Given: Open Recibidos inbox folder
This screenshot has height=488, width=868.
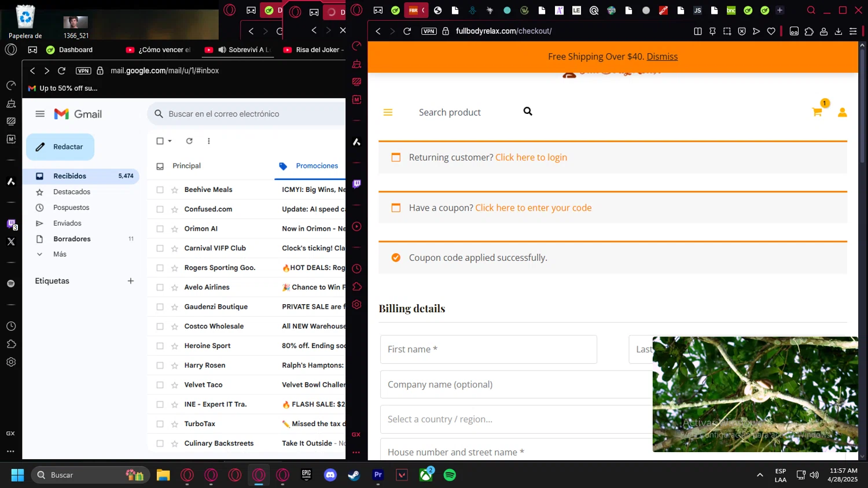Looking at the screenshot, I should tap(82, 176).
